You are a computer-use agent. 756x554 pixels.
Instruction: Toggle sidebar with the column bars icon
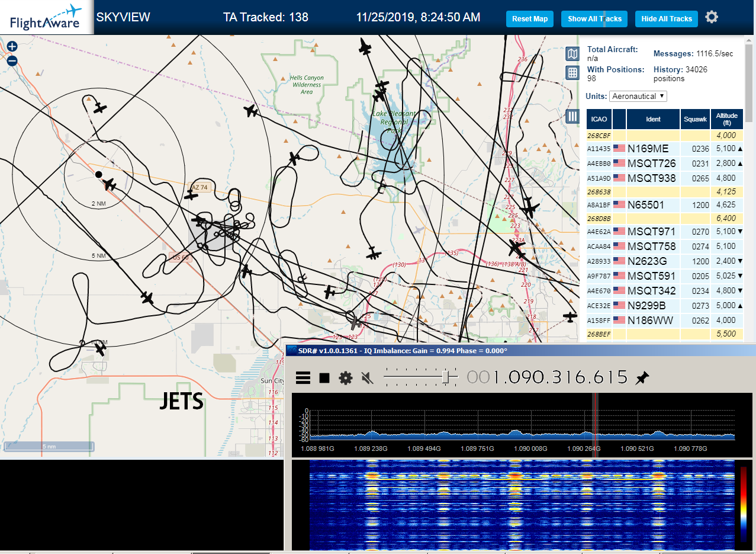[572, 116]
